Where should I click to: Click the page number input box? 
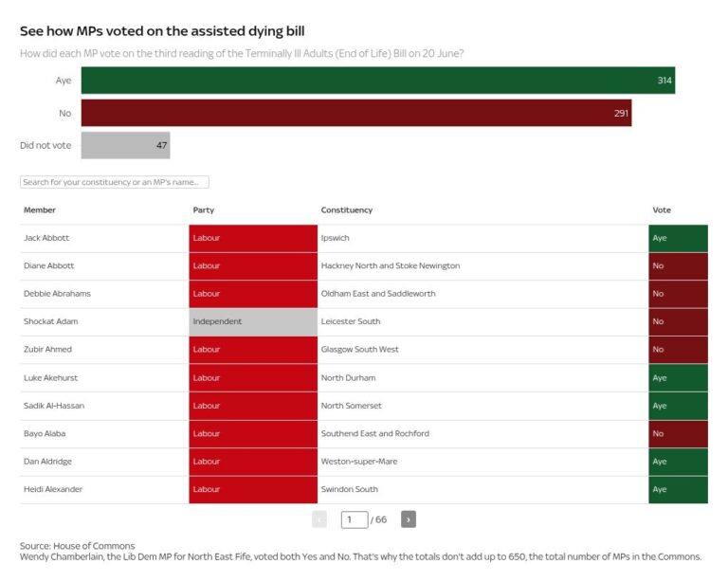(x=354, y=518)
